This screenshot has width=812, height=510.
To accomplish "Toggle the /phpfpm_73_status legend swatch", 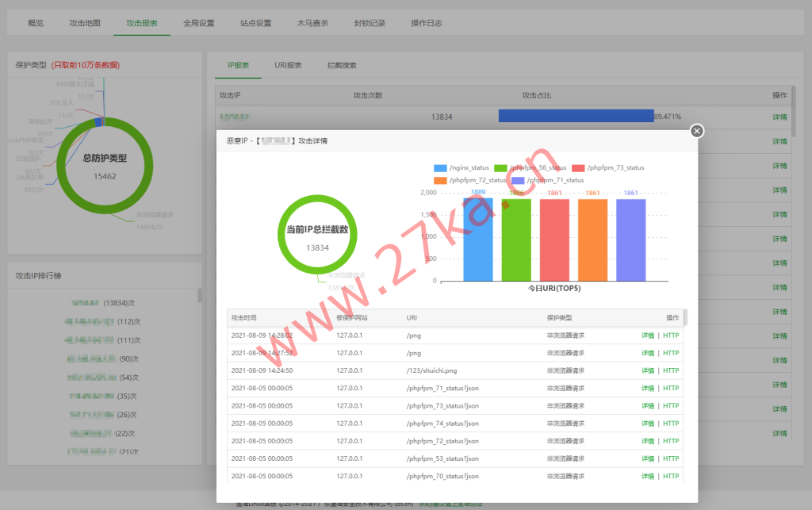I will point(578,168).
